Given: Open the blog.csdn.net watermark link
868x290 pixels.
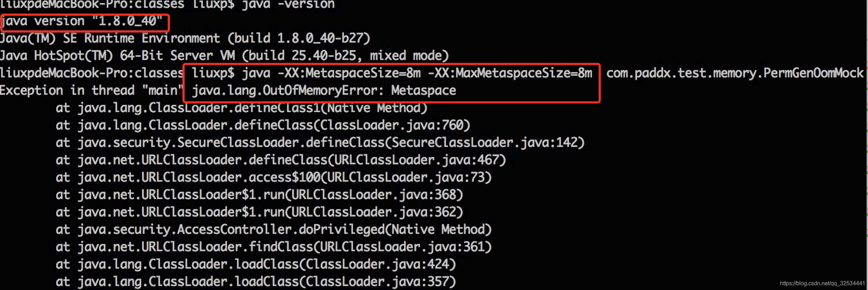Looking at the screenshot, I should pos(823,283).
